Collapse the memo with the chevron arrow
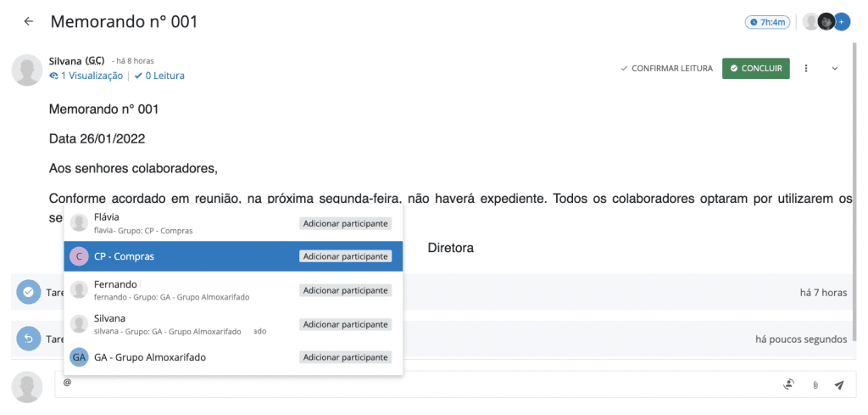868x415 pixels. [834, 69]
